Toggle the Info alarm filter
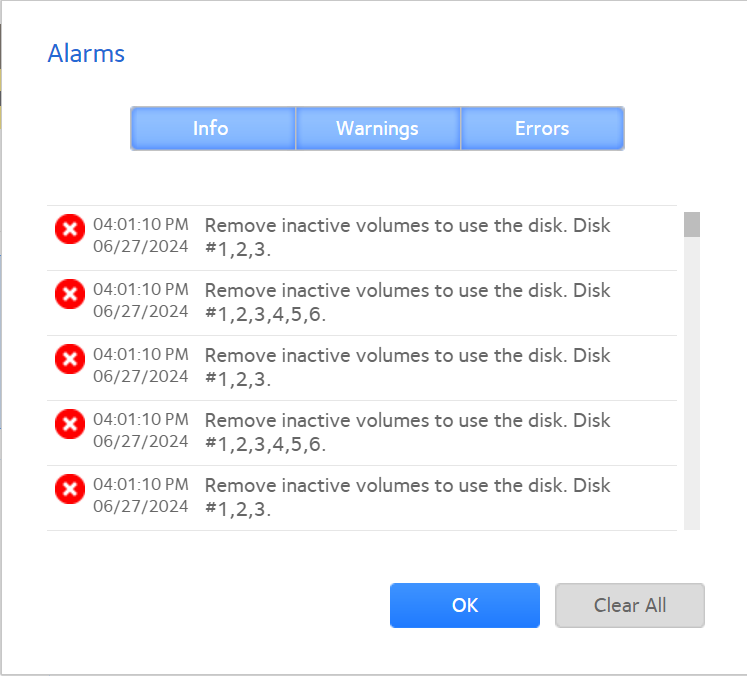 pyautogui.click(x=211, y=129)
